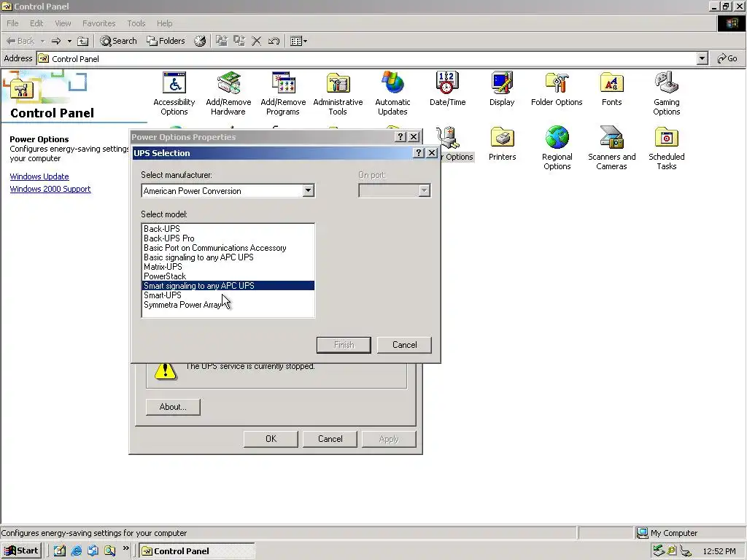Click the Forward arrow toolbar button
The width and height of the screenshot is (747, 560).
(56, 41)
